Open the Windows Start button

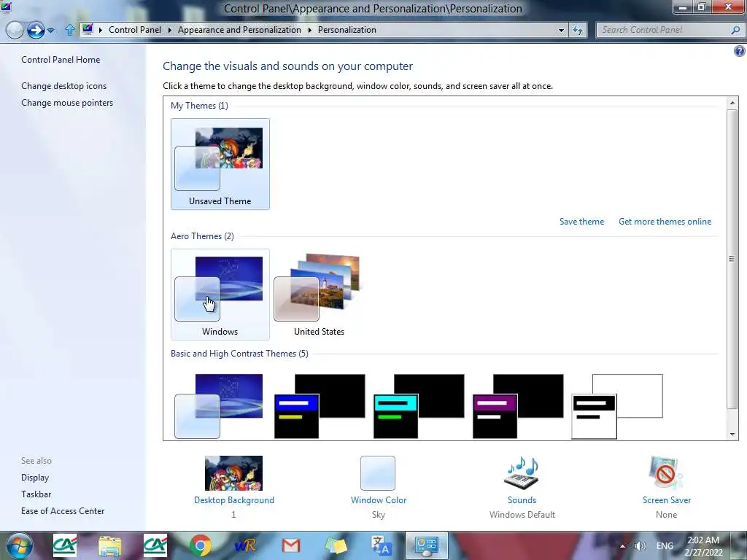tap(20, 545)
